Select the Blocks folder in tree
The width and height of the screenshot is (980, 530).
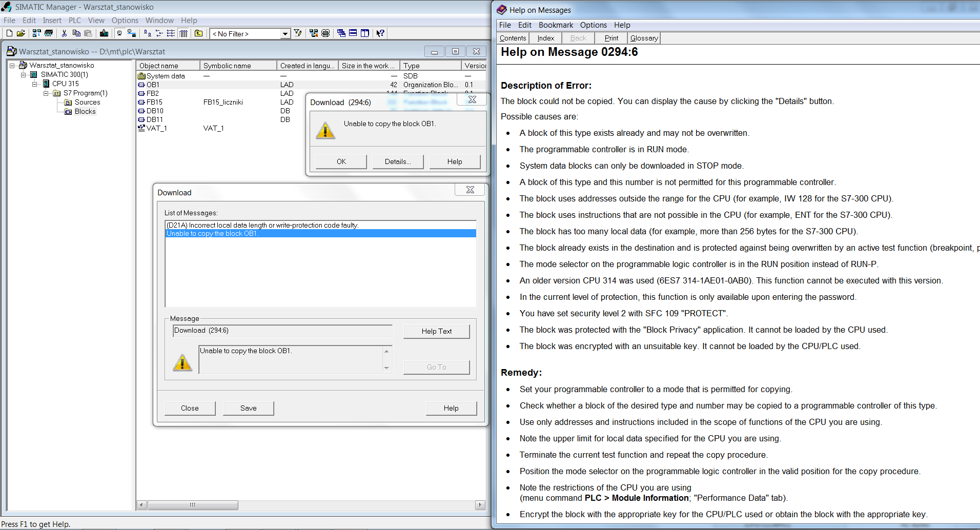coord(85,111)
